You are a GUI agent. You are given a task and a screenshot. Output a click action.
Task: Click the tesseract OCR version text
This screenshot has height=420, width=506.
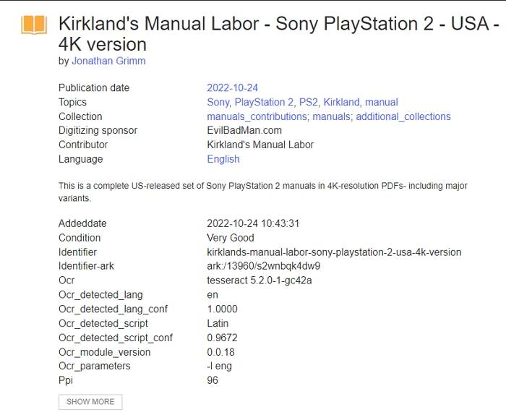click(260, 280)
